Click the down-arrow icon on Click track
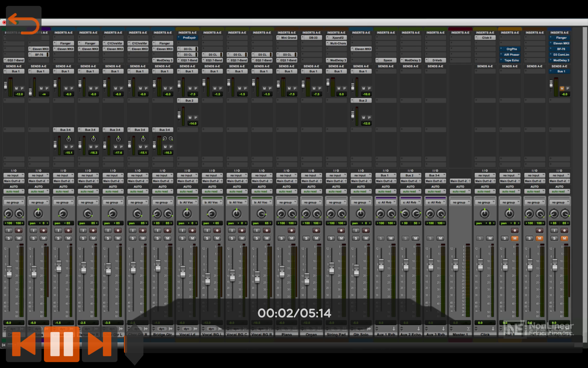The image size is (588, 368). click(x=493, y=329)
